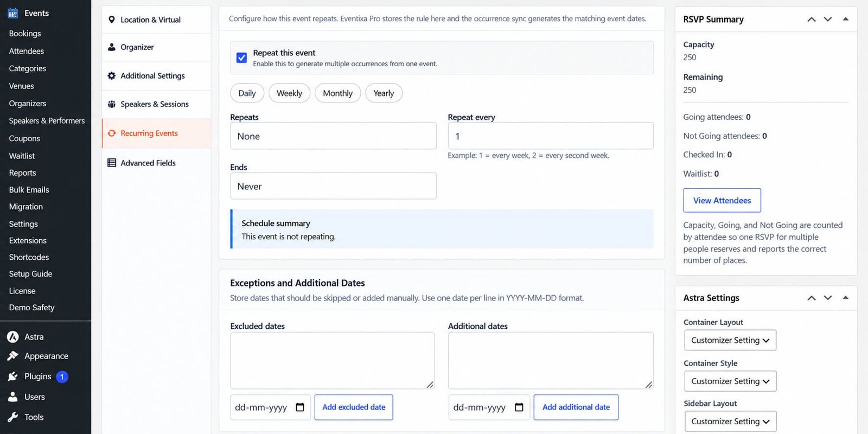Select the Weekly preset pill
Image resolution: width=868 pixels, height=434 pixels.
click(x=289, y=93)
